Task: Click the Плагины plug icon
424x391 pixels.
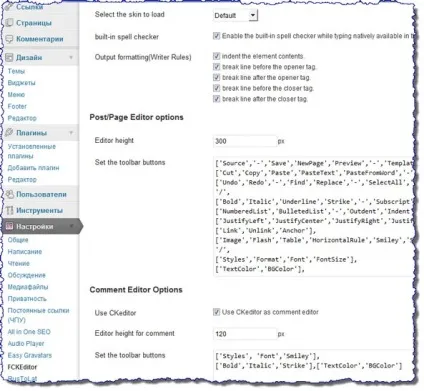Action: (9, 132)
